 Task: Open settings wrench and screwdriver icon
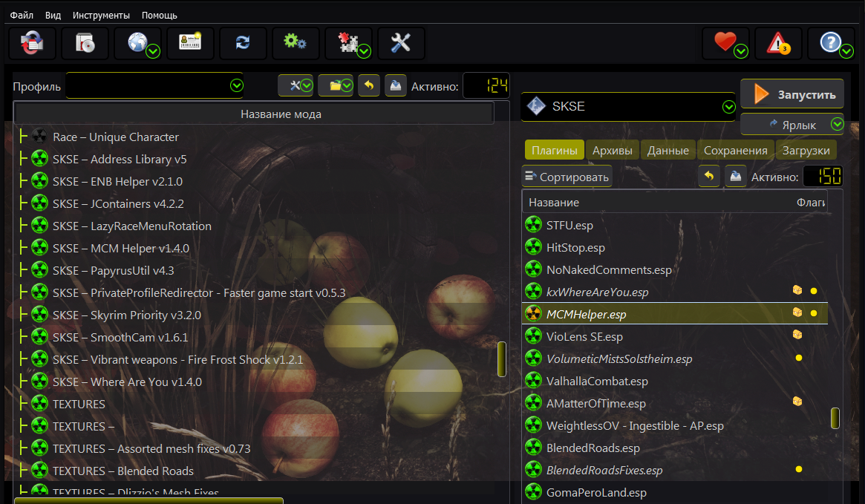click(x=401, y=44)
